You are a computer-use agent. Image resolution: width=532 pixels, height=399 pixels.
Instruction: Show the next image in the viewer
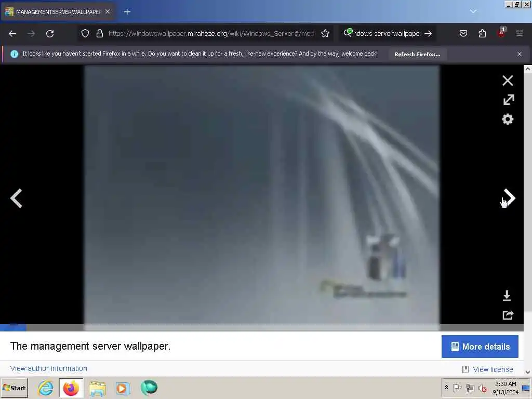click(x=509, y=197)
